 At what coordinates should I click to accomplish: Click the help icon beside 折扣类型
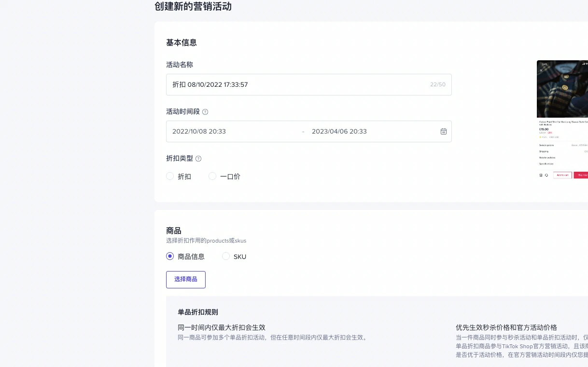tap(198, 158)
